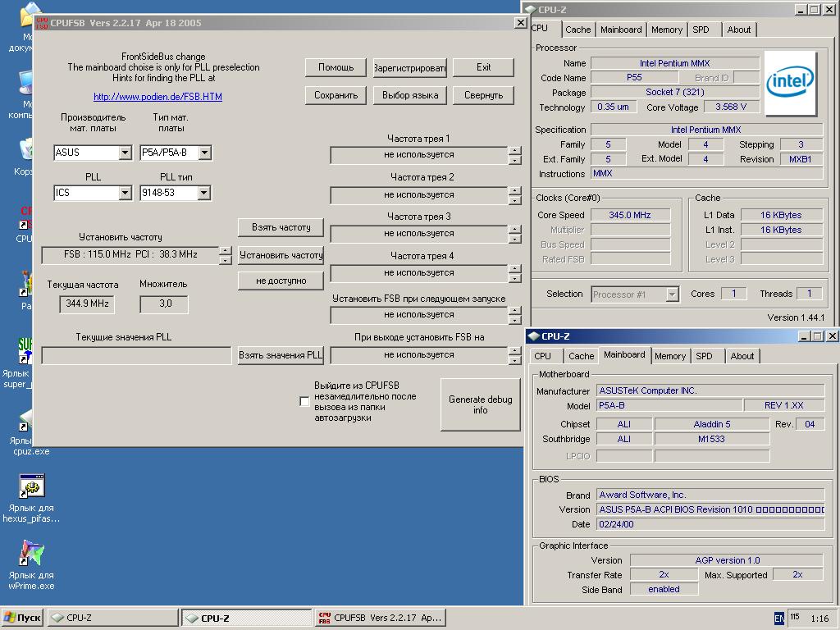The image size is (840, 630).
Task: Switch to second CPU-Z taskbar button
Action: 247,618
